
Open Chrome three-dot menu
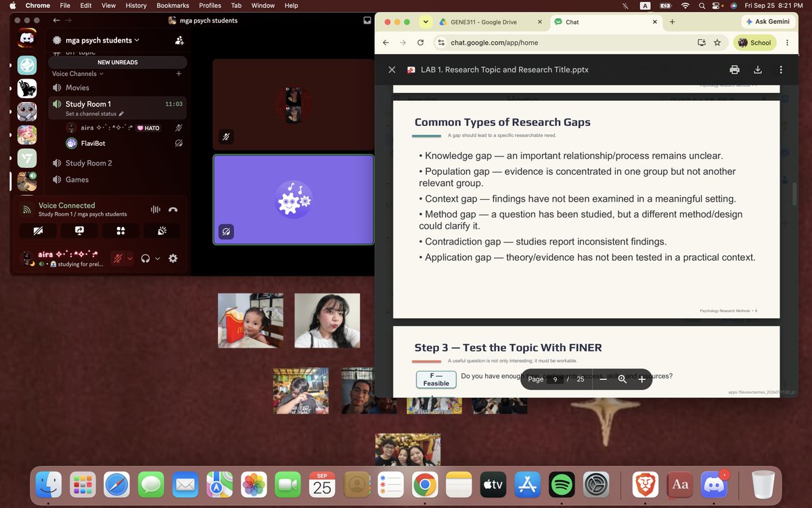788,42
